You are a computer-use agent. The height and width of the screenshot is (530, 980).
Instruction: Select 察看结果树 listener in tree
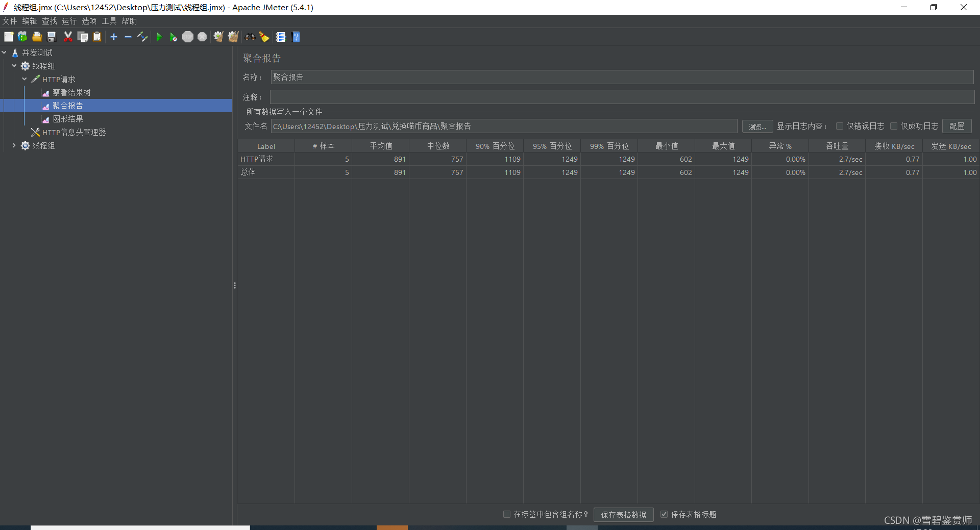pos(71,92)
